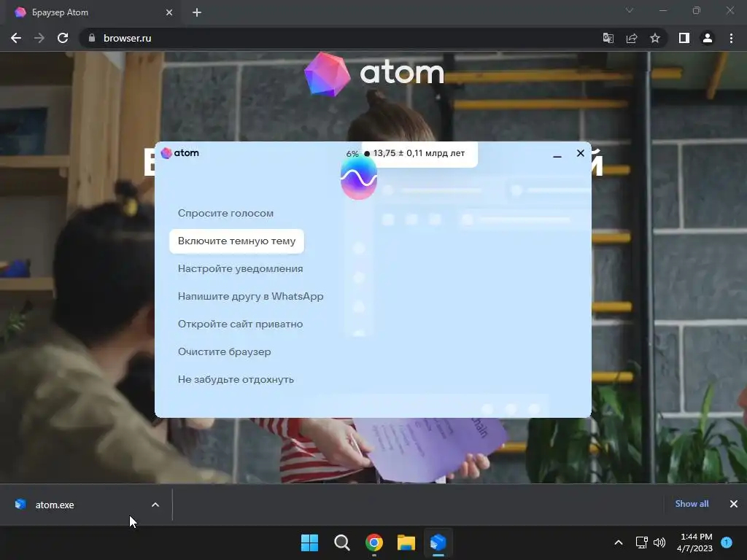Switch to Chrome in the taskbar
Image resolution: width=747 pixels, height=560 pixels.
tap(374, 542)
